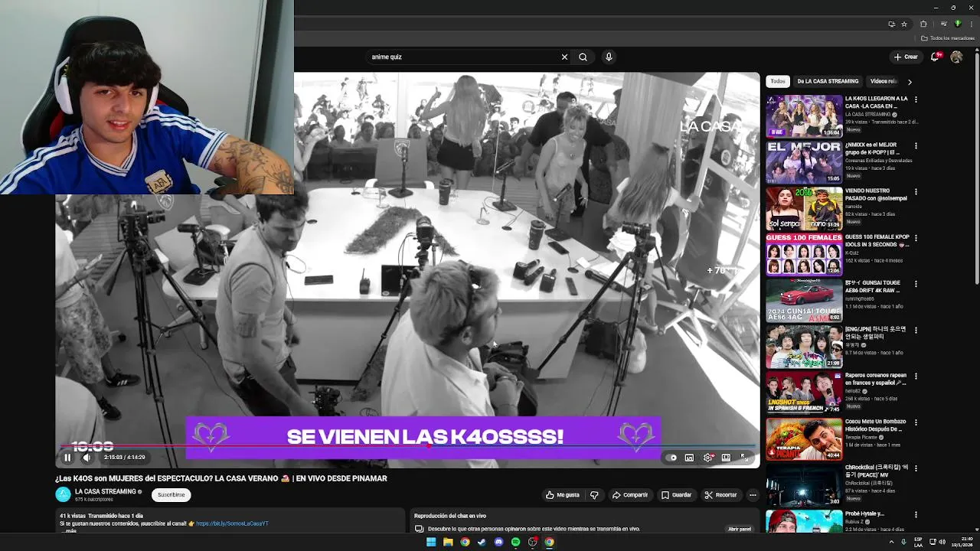Open the live chat with Abrir panel
Image resolution: width=980 pixels, height=551 pixels.
coord(740,529)
